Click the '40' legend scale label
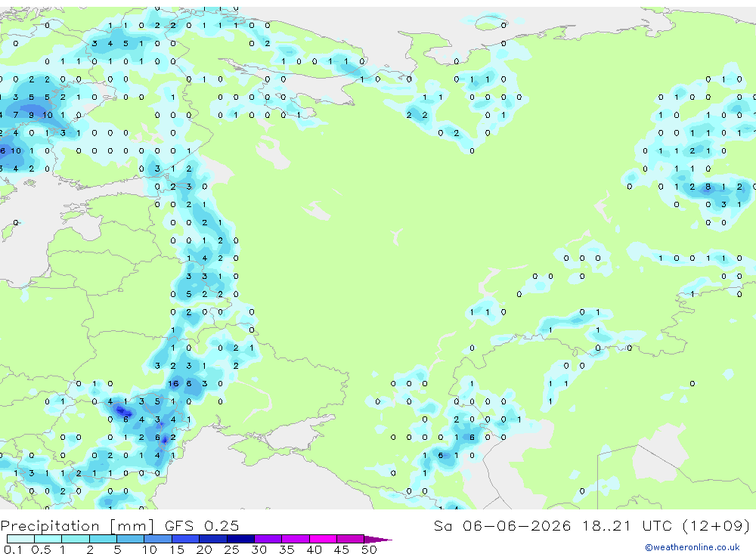Screen dimensions: 756x554 (x=314, y=549)
